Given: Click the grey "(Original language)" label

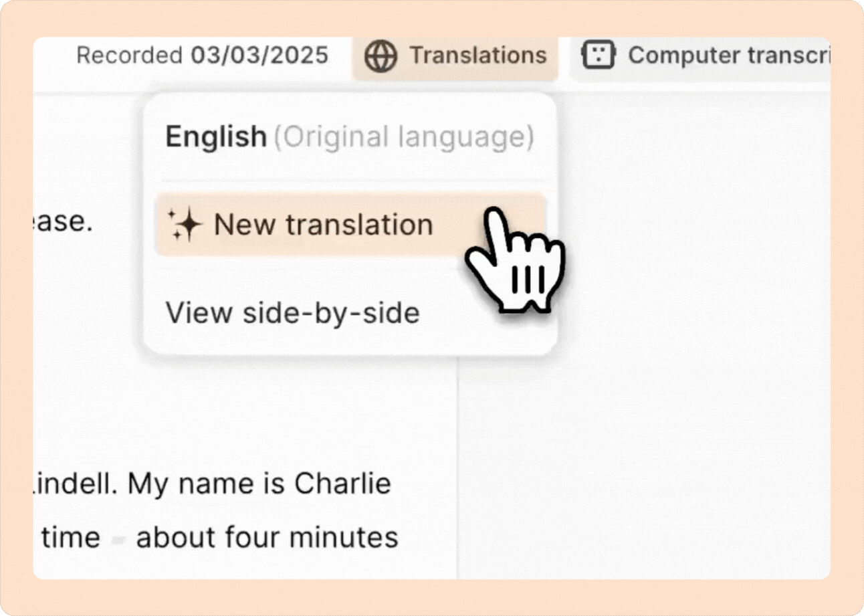Looking at the screenshot, I should pyautogui.click(x=404, y=138).
